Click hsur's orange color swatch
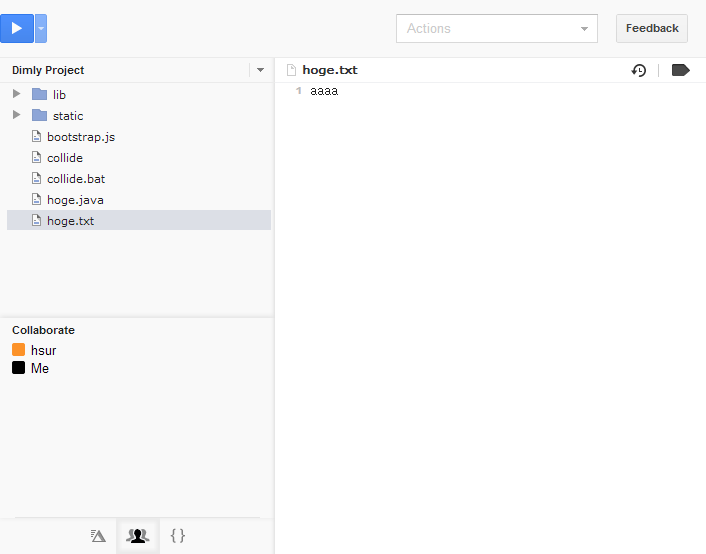This screenshot has width=706, height=554. coord(18,350)
